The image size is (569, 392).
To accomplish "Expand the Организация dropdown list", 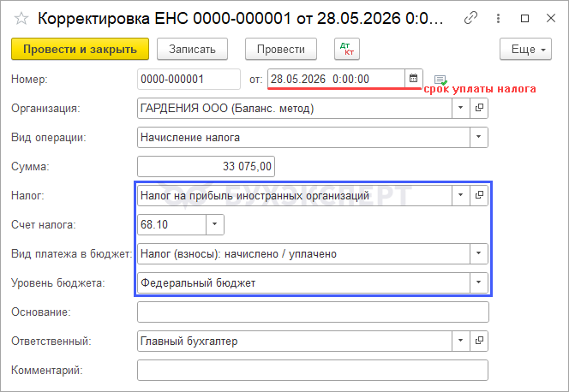I will point(461,108).
